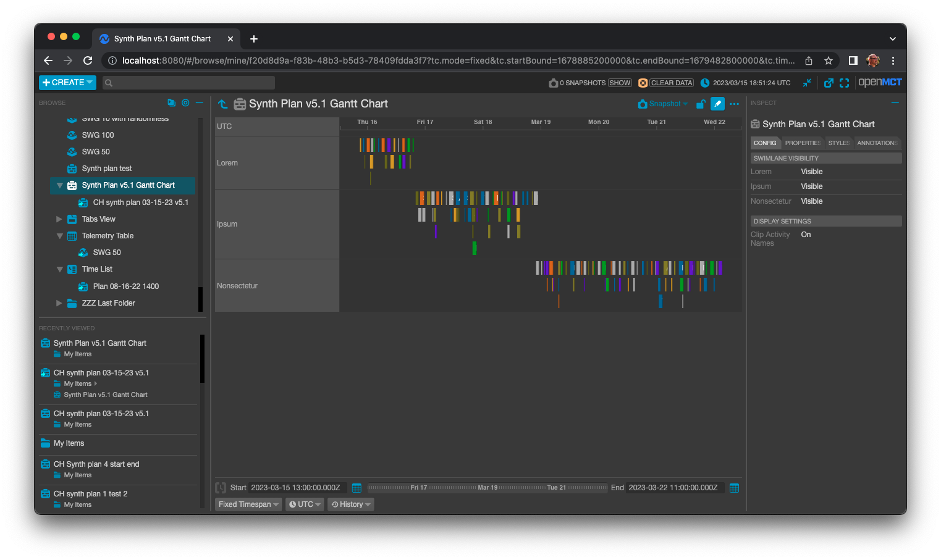
Task: Click the sync tree to navigation icon
Action: click(171, 103)
